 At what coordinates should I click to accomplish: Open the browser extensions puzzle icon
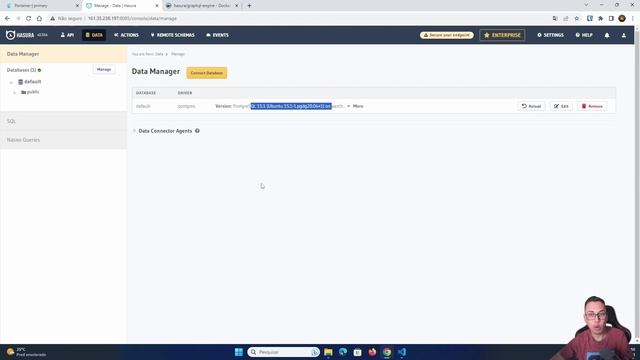[600, 18]
